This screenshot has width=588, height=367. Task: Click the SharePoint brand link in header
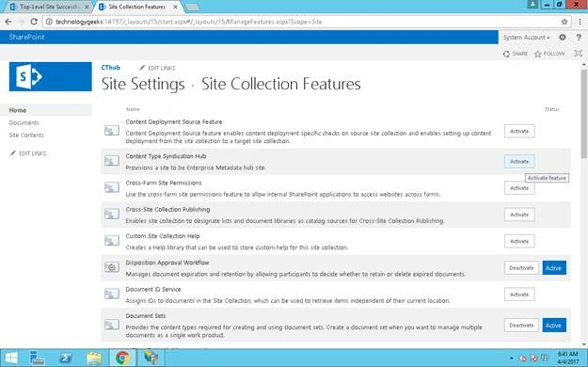pyautogui.click(x=26, y=37)
